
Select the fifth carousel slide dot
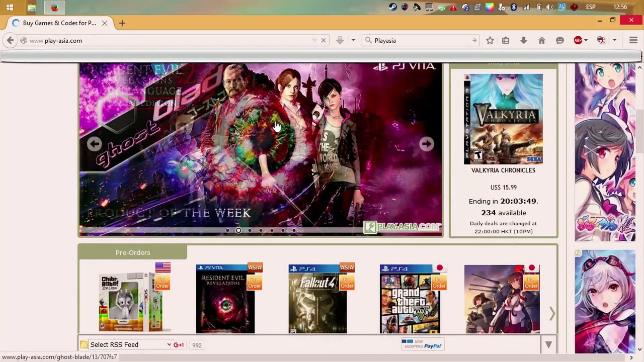(272, 231)
